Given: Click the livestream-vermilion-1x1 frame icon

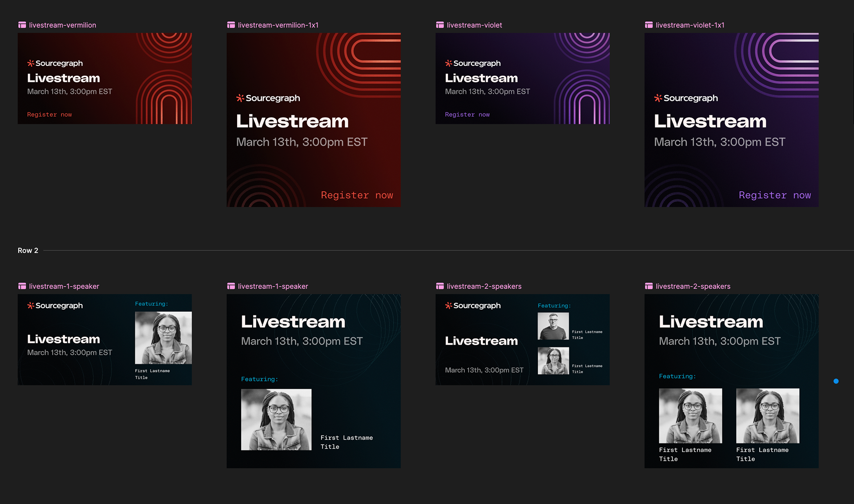Looking at the screenshot, I should coord(231,25).
